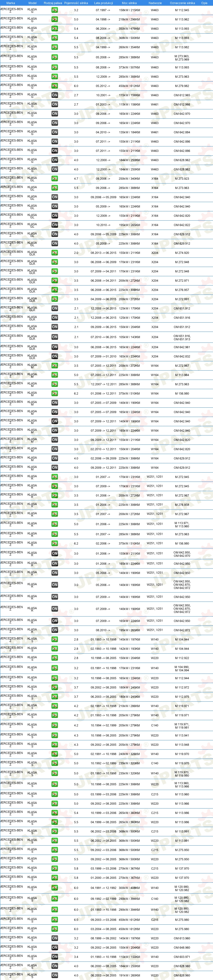Click the ON diesel icon for OM 648.960

pyautogui.click(x=55, y=948)
